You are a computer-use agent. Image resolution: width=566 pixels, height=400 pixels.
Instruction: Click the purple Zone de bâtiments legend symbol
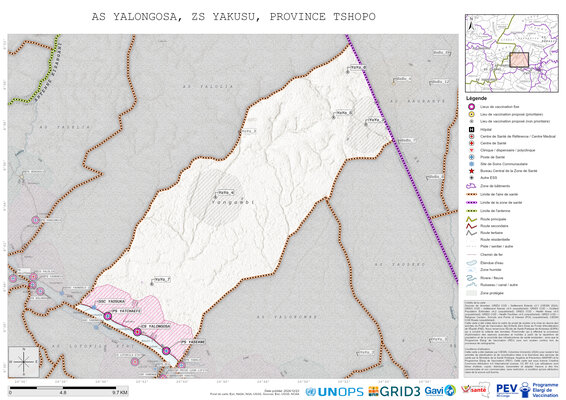(x=471, y=186)
